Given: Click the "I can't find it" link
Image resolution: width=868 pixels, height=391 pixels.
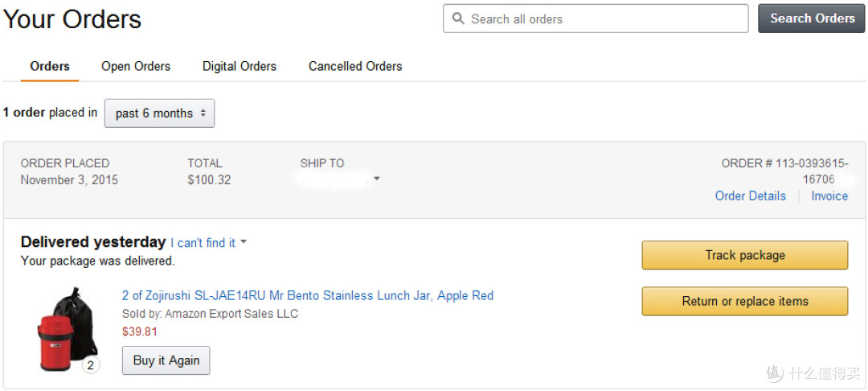Looking at the screenshot, I should click(203, 243).
